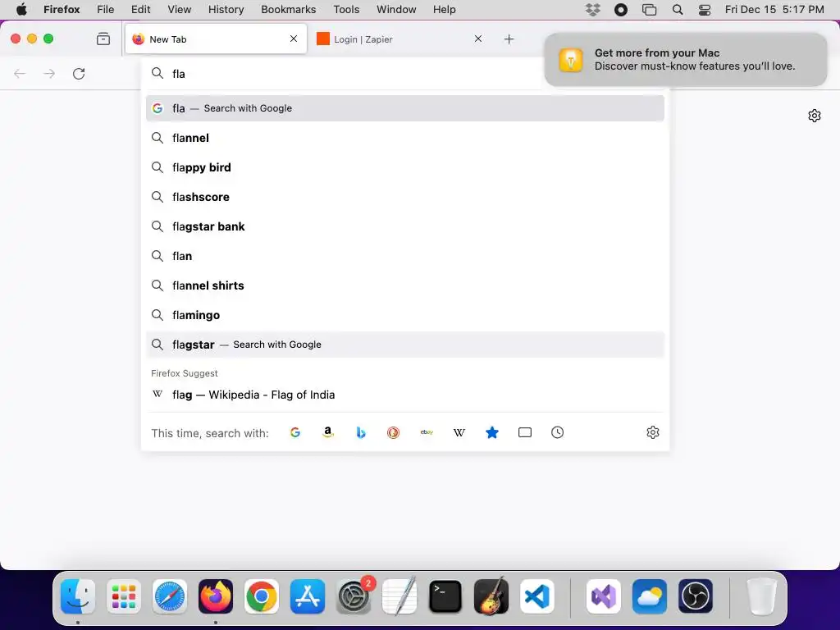The image size is (840, 630).
Task: Close the New Tab tab
Action: 294,39
